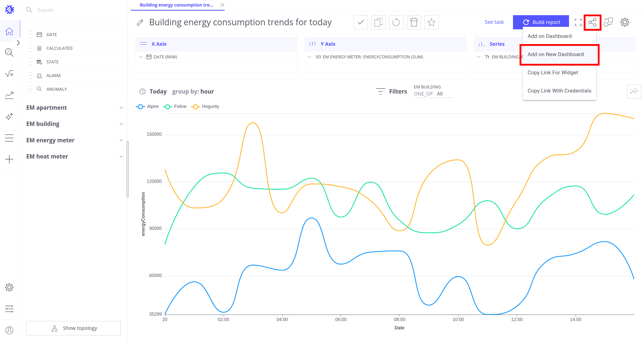The height and width of the screenshot is (341, 644).
Task: Expand the EM heat meter section
Action: click(x=74, y=156)
